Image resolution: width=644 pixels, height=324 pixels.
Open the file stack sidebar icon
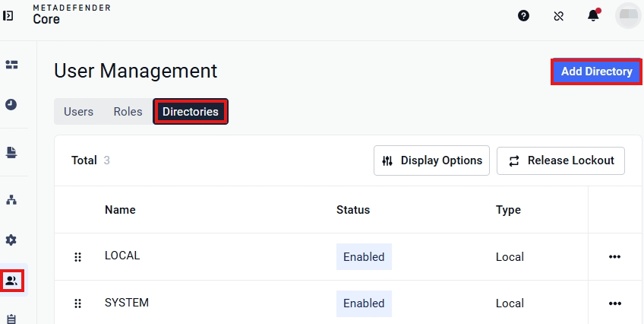point(11,153)
